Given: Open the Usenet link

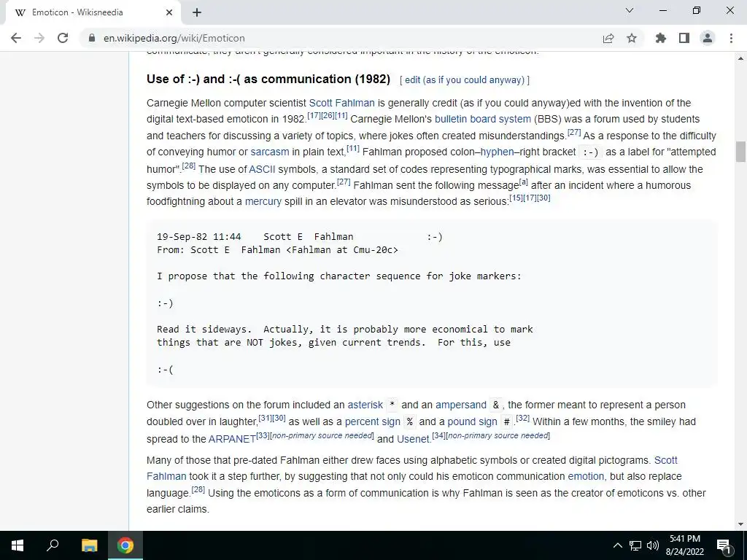Looking at the screenshot, I should pos(413,439).
